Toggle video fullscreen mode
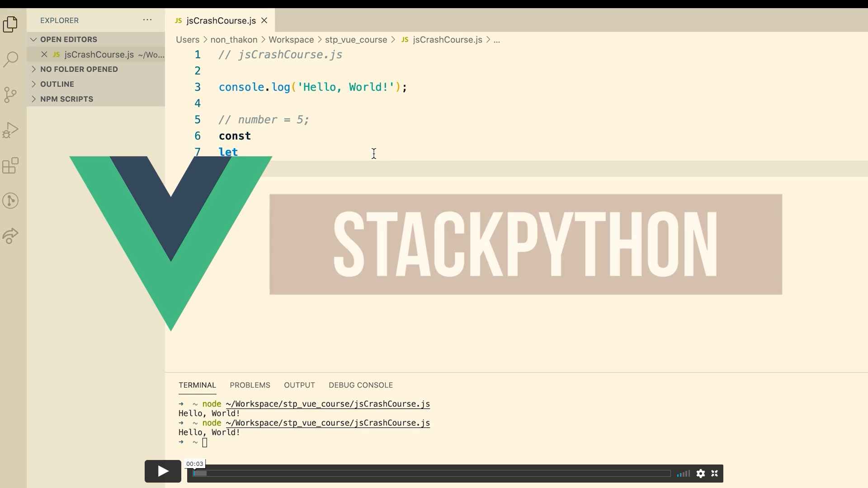This screenshot has height=488, width=868. pyautogui.click(x=715, y=474)
